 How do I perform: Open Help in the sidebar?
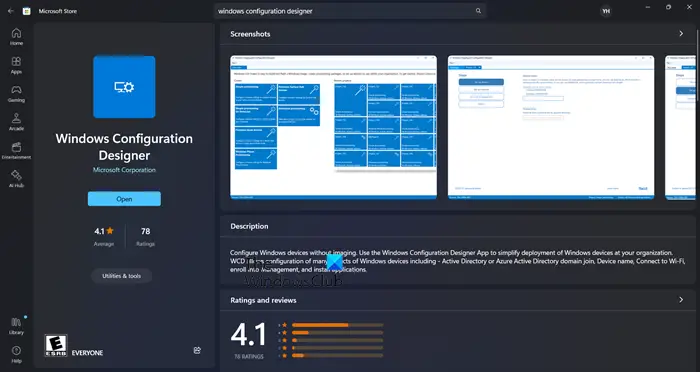[x=16, y=355]
